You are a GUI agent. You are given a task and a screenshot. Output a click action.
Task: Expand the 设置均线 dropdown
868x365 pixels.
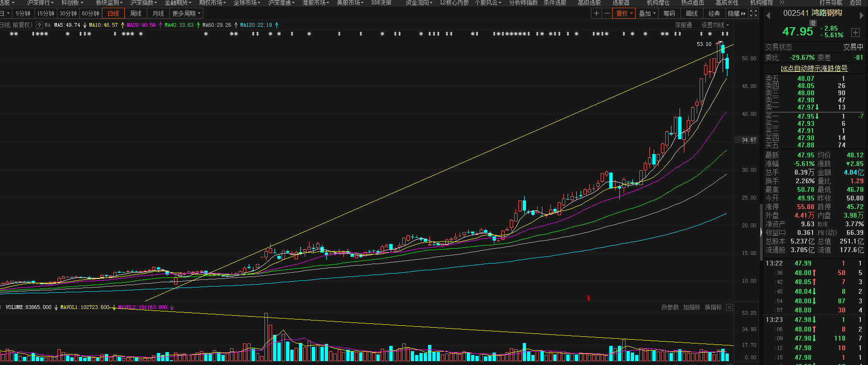715,25
